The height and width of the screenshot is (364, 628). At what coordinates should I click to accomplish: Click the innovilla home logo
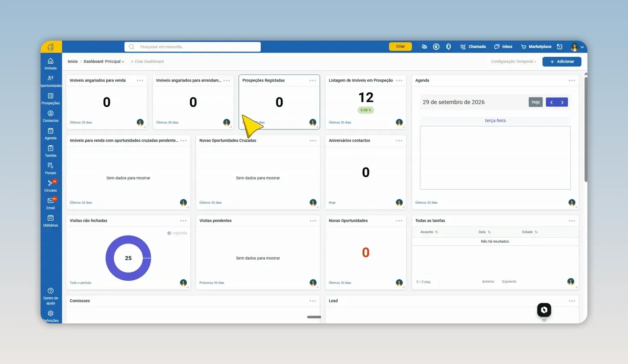click(51, 47)
